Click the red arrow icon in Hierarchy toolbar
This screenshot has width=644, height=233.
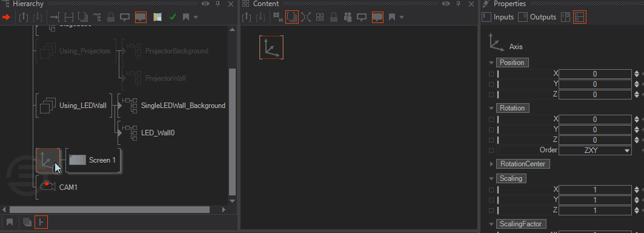pos(6,17)
